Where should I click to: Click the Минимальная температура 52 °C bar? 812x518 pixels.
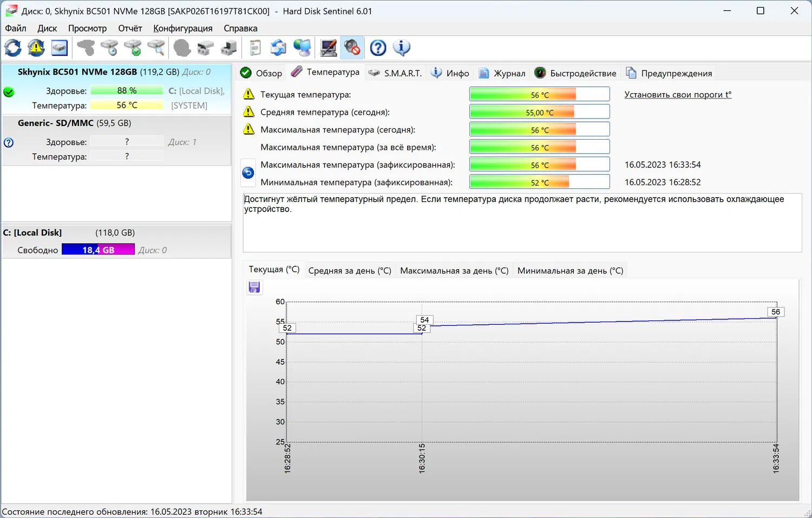click(x=540, y=182)
